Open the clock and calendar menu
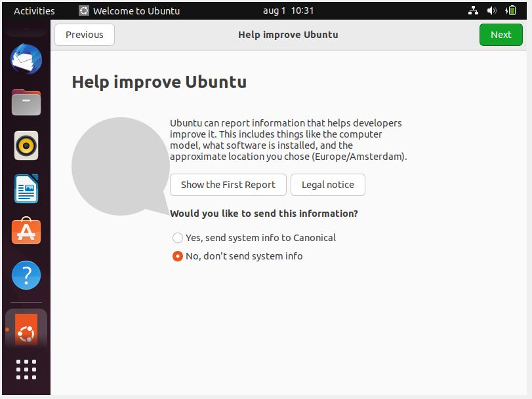 pyautogui.click(x=288, y=10)
